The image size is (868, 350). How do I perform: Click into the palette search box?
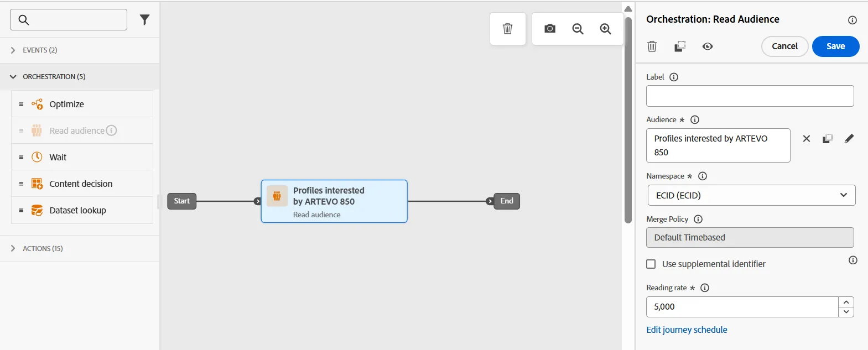coord(69,20)
